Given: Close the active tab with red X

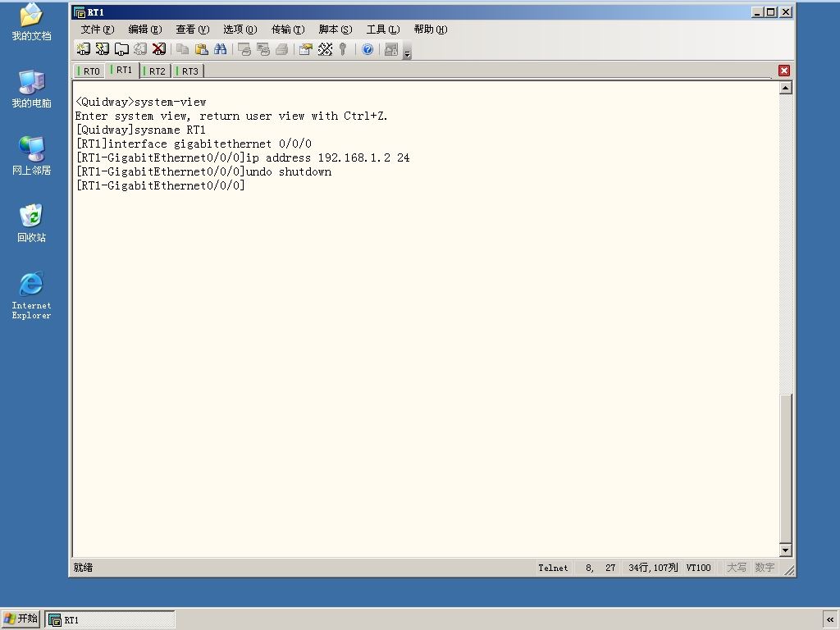Looking at the screenshot, I should tap(784, 71).
